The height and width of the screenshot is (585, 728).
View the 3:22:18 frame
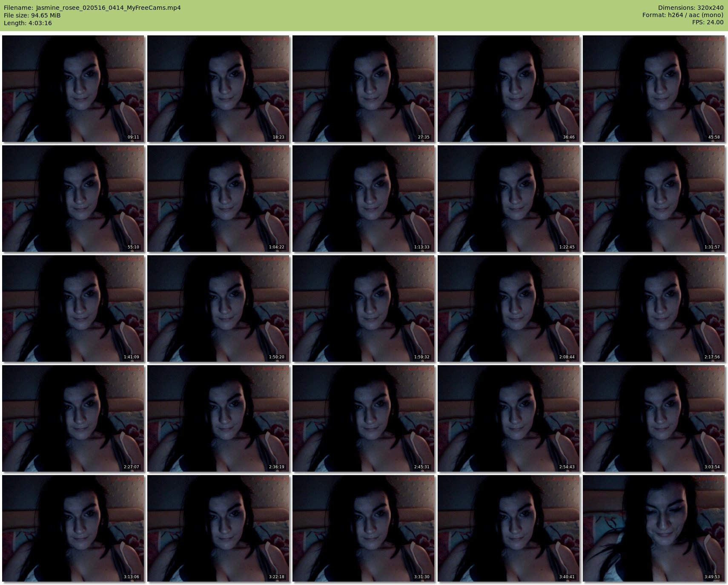pos(218,528)
